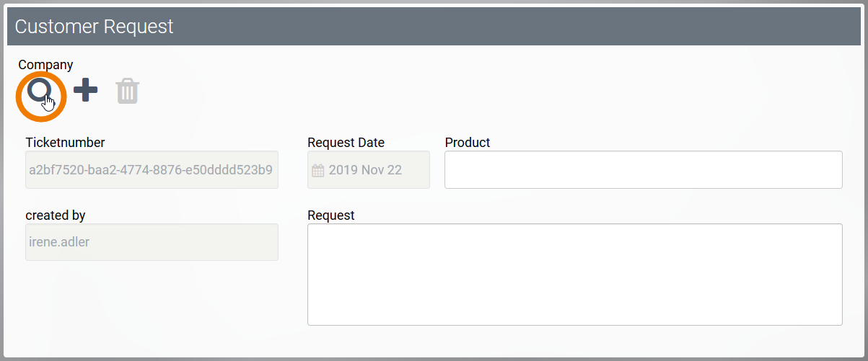Click the Ticketnumber read-only field

[x=152, y=170]
